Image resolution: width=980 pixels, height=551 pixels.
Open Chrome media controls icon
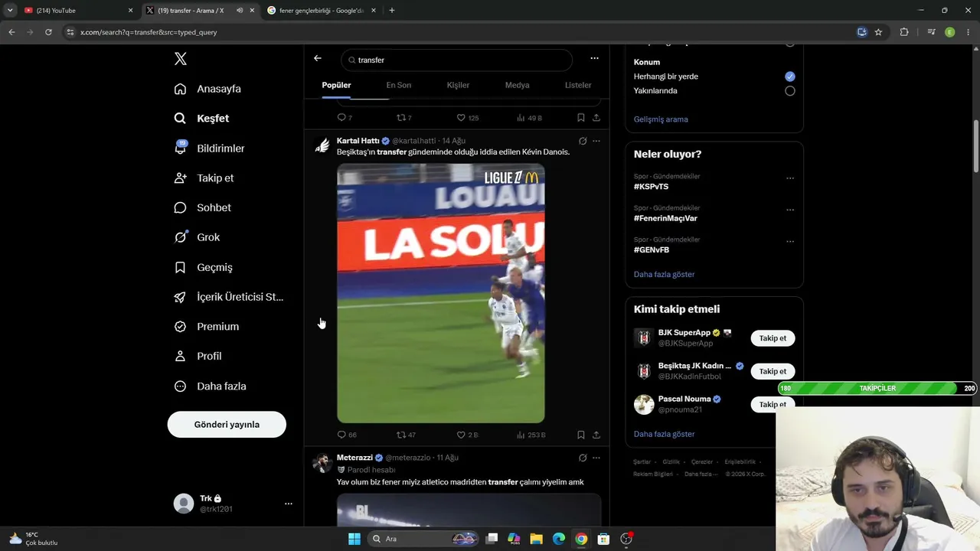931,32
